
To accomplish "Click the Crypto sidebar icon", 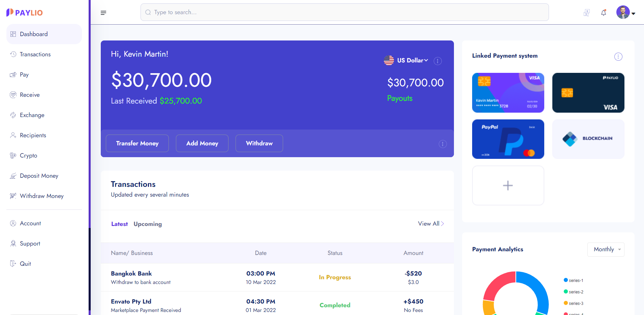I will 13,155.
